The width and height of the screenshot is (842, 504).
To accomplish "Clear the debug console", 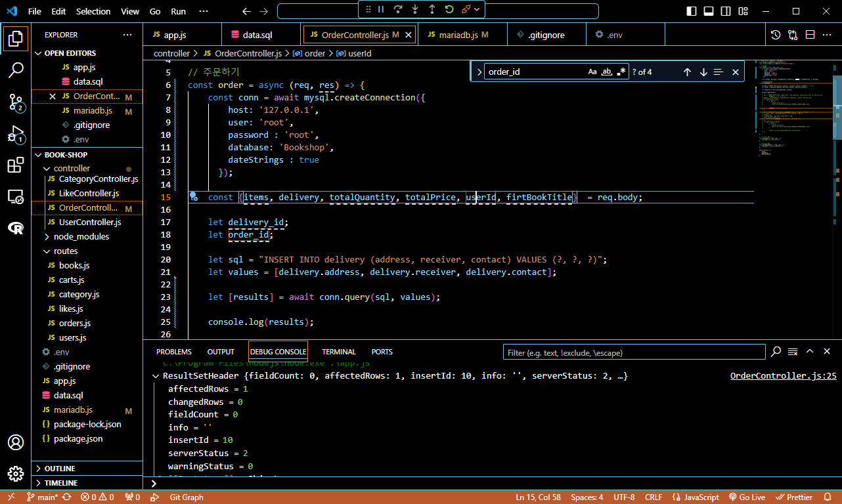I will pos(793,352).
